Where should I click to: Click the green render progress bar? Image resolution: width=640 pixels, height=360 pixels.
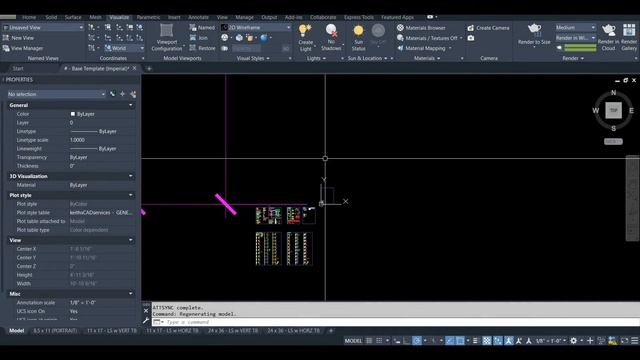click(x=580, y=48)
